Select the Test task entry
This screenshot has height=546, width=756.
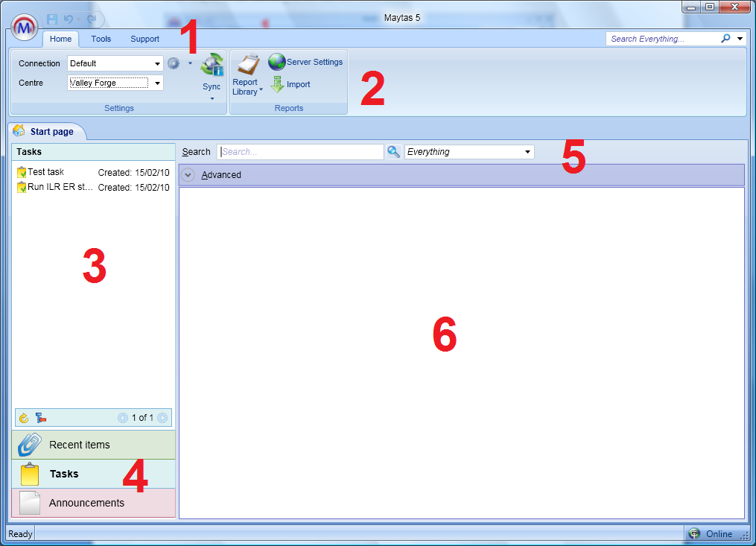[x=46, y=172]
